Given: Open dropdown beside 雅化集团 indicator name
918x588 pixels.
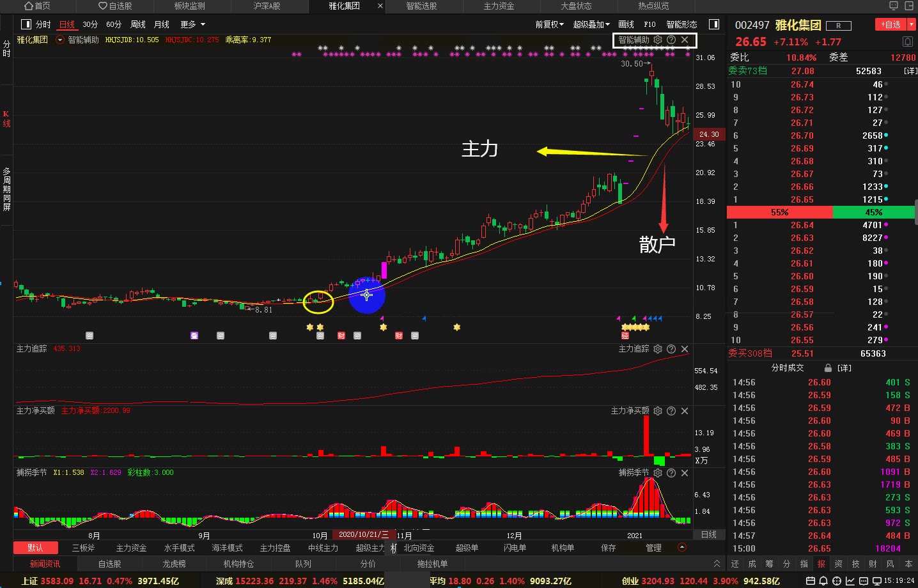Looking at the screenshot, I should pos(60,40).
